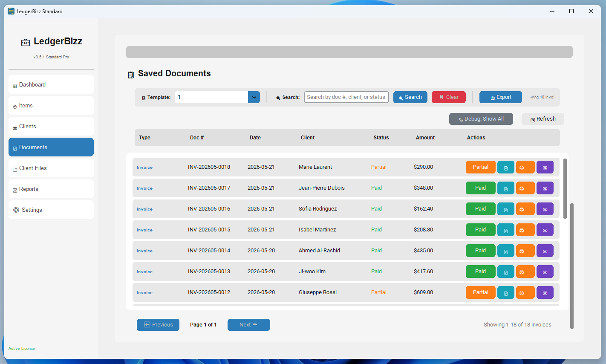606x364 pixels.
Task: View document for invoice INV-202605-0013
Action: (x=506, y=272)
